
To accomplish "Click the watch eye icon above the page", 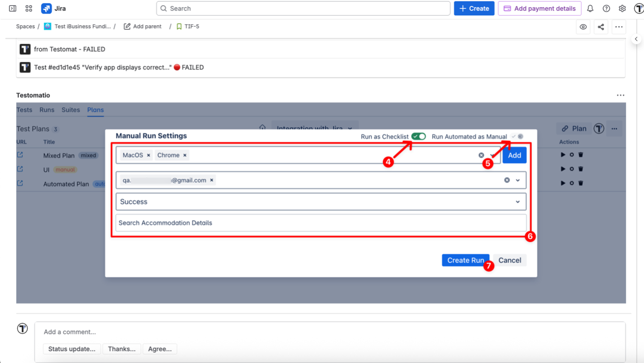I will [583, 27].
